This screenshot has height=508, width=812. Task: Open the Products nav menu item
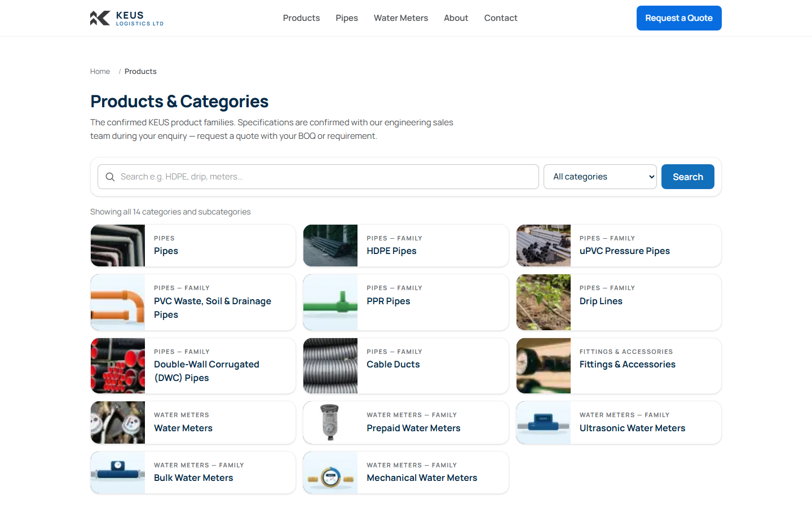[301, 18]
